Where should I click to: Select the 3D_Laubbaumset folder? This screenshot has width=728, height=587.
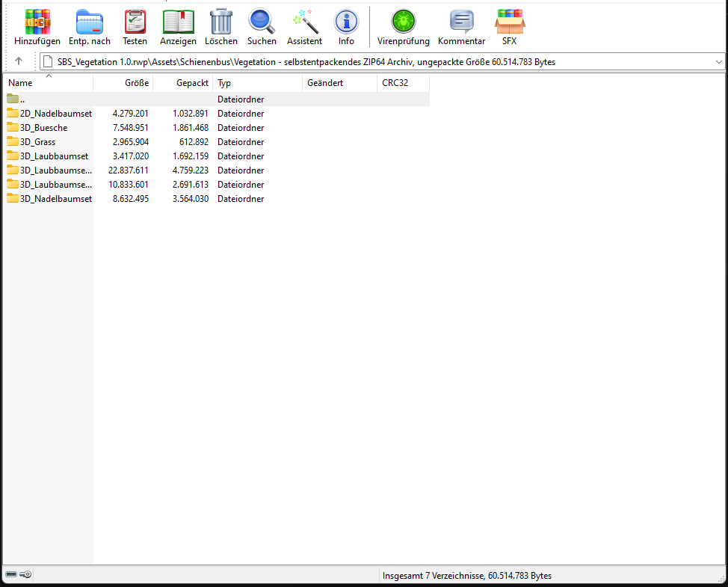coord(54,156)
